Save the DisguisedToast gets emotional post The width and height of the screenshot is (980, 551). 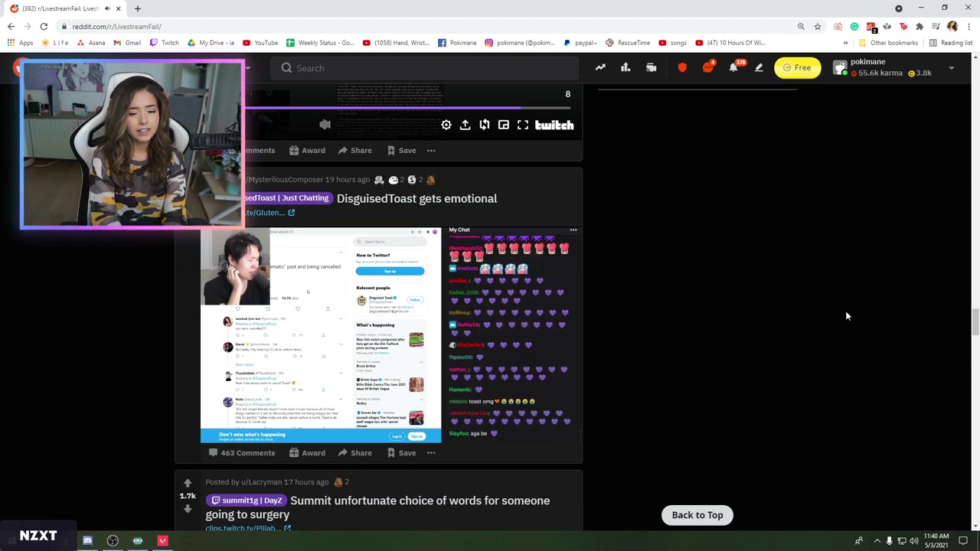point(401,453)
